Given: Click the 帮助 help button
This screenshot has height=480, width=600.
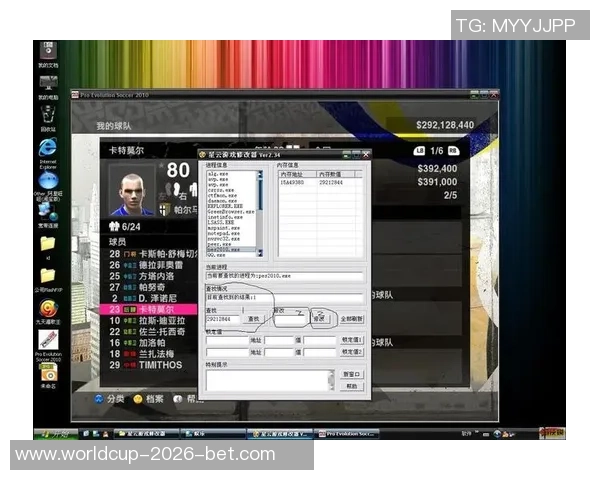Looking at the screenshot, I should pyautogui.click(x=350, y=385).
